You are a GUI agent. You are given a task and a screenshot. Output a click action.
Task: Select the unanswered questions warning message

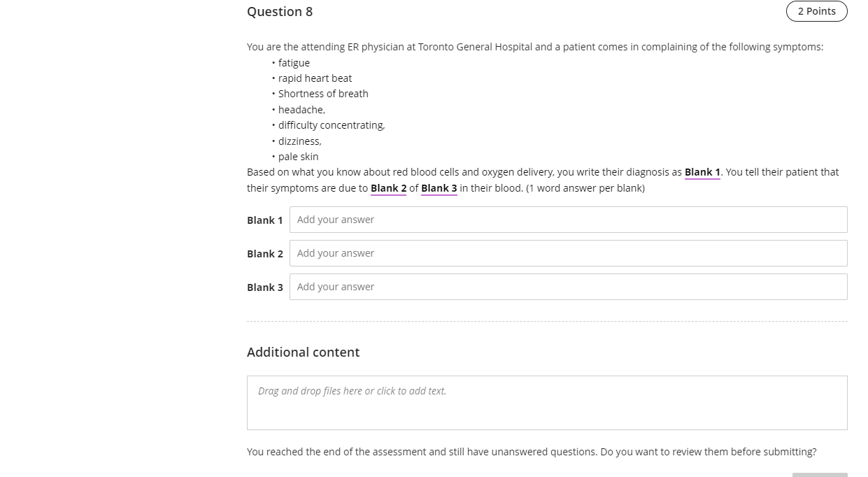pos(532,452)
